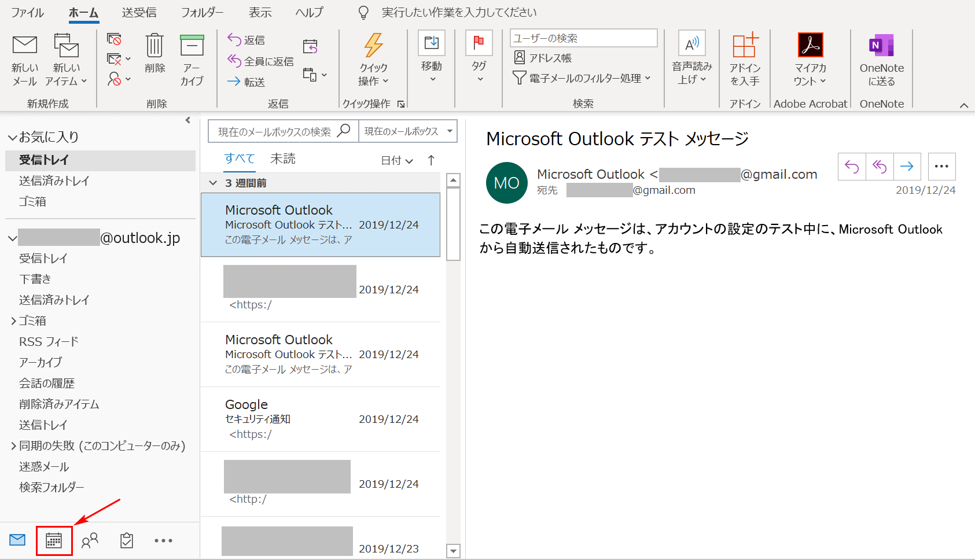
Task: Open 送信済みトレイ in favorites
Action: [54, 181]
